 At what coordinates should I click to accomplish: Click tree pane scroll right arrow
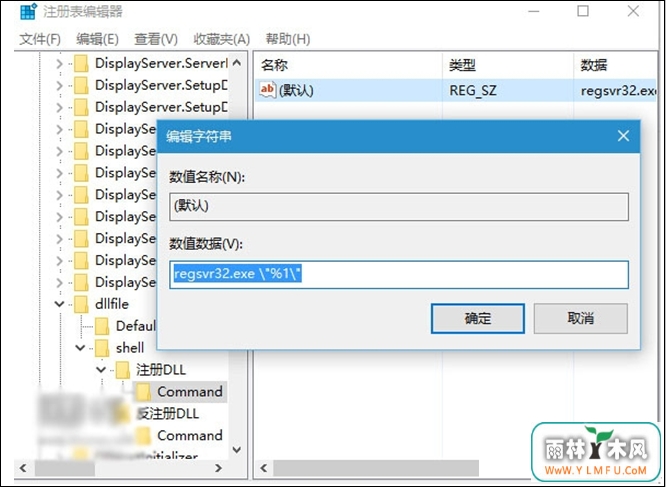(219, 468)
